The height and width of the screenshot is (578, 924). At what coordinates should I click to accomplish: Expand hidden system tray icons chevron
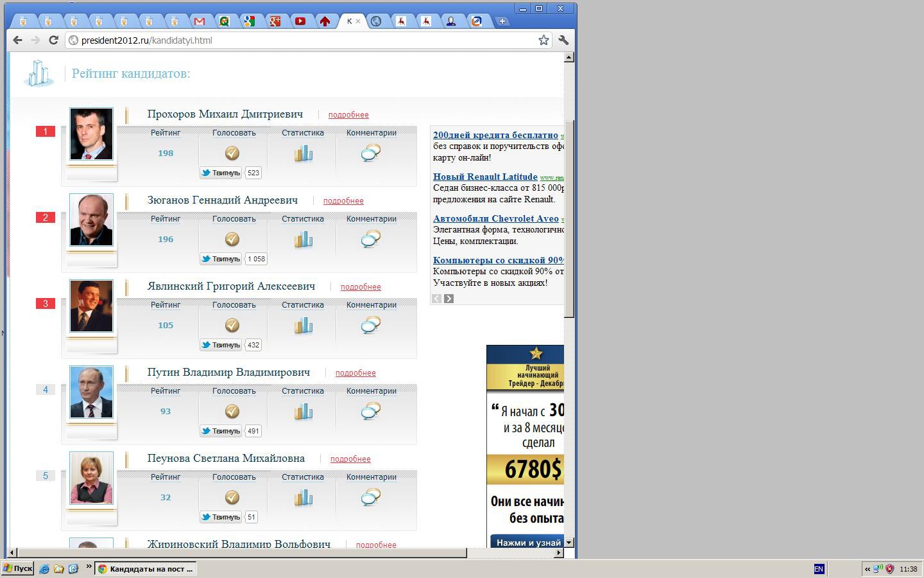(868, 569)
